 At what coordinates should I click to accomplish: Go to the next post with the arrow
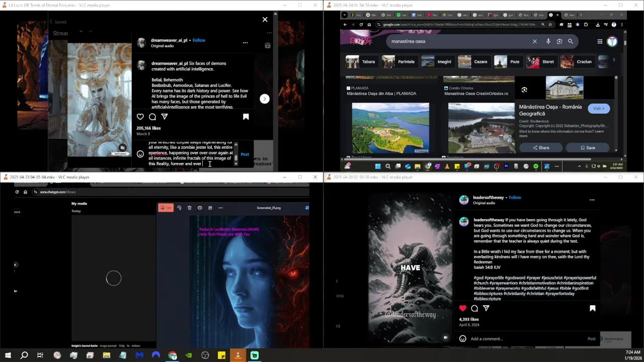(x=265, y=99)
